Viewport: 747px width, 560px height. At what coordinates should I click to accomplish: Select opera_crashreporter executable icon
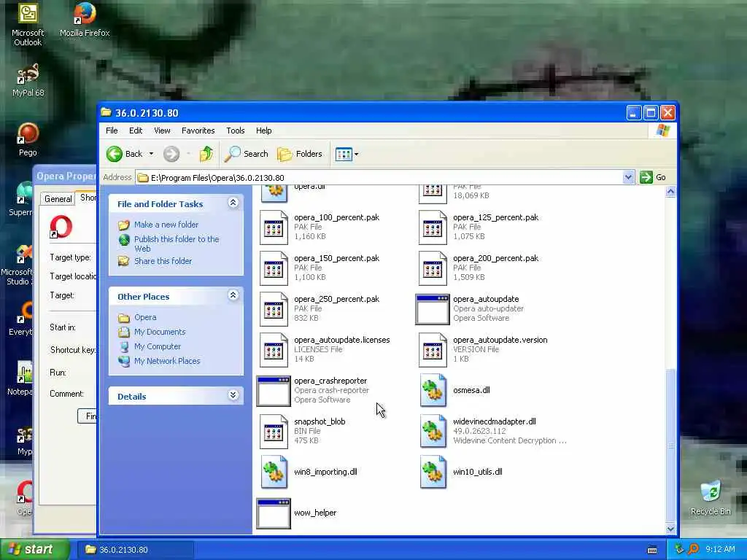pos(274,391)
